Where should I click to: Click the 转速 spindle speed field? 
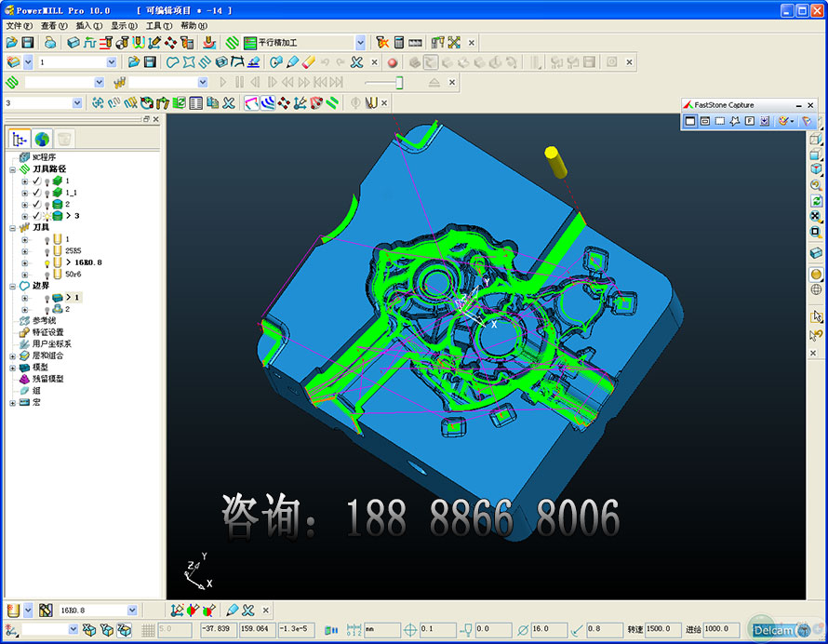pos(664,630)
